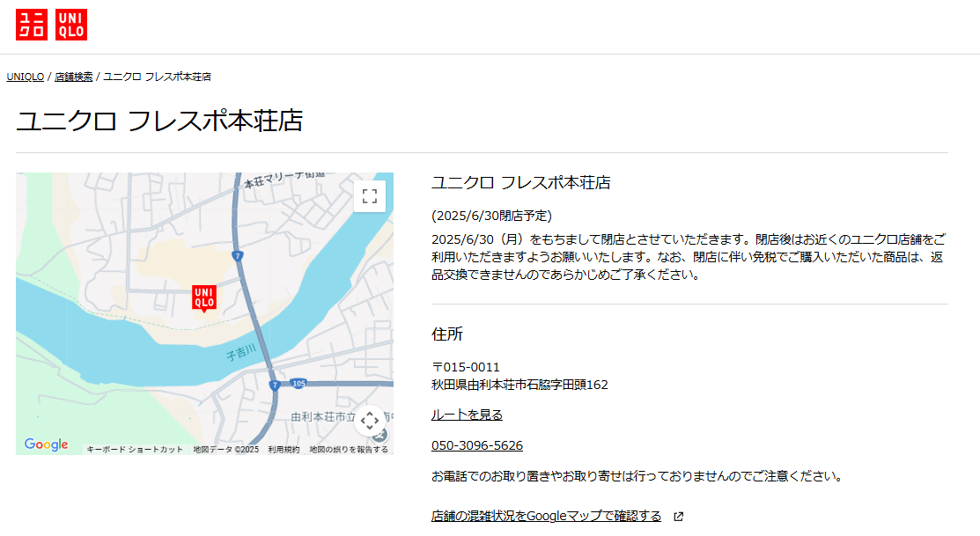Toggle fullscreen view on the map
The height and width of the screenshot is (536, 980).
370,196
